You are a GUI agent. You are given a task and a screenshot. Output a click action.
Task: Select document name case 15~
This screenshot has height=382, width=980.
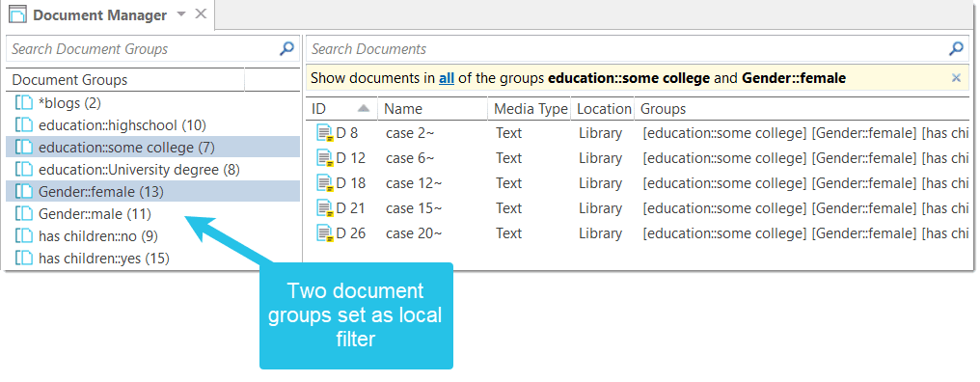point(414,208)
